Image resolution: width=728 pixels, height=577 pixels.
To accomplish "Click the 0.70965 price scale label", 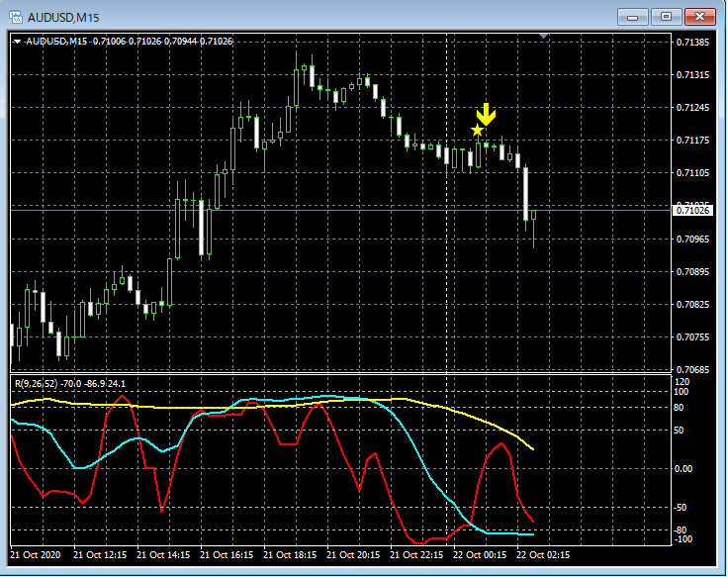I will coord(692,239).
